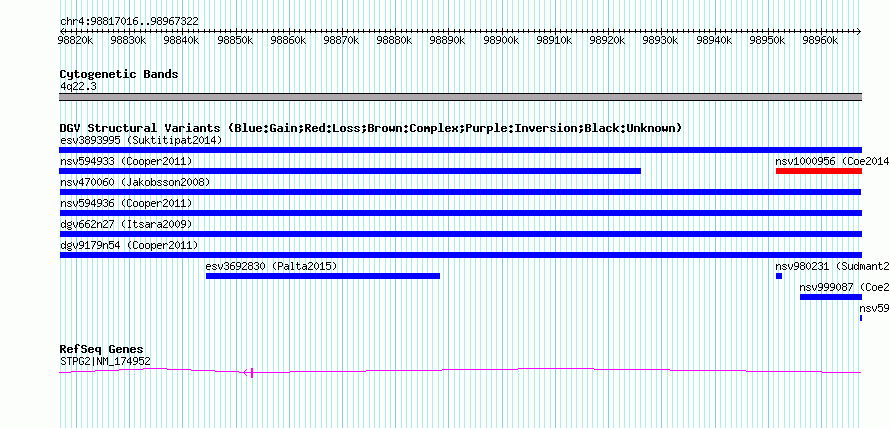Click the esv3893995 (Suktitipat2014) variant label

click(x=141, y=140)
